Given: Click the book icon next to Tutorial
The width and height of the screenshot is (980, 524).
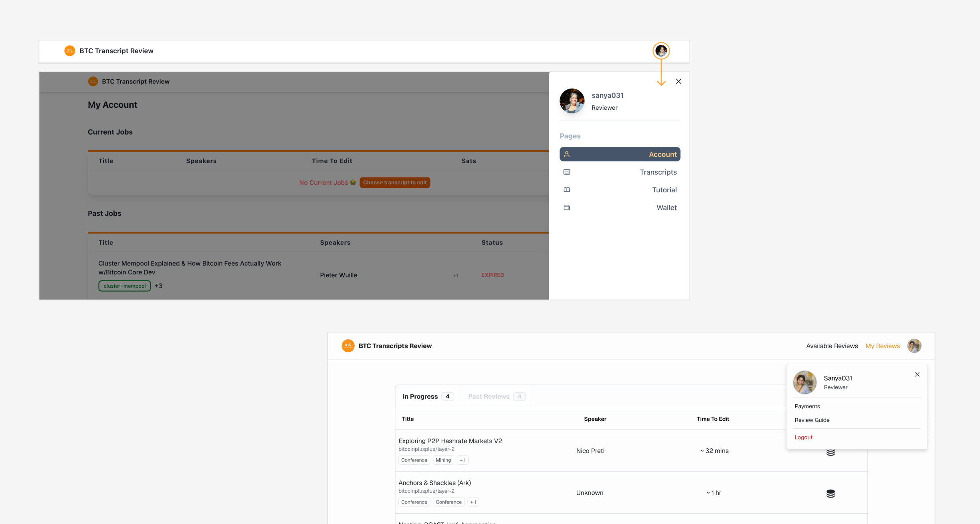Looking at the screenshot, I should pos(567,190).
